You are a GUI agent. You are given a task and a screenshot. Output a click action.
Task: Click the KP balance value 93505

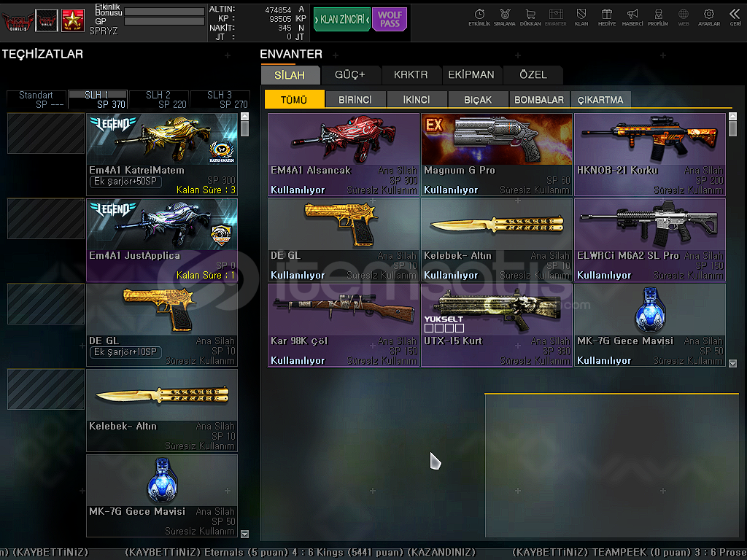point(279,19)
